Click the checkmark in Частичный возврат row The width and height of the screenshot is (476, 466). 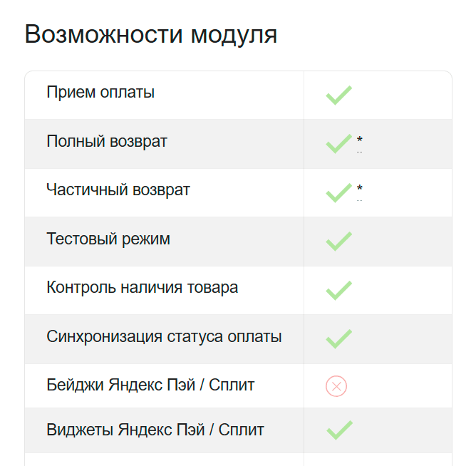338,193
